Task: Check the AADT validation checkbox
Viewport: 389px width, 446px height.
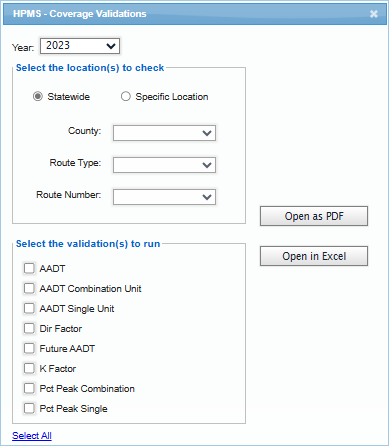Action: click(x=29, y=268)
